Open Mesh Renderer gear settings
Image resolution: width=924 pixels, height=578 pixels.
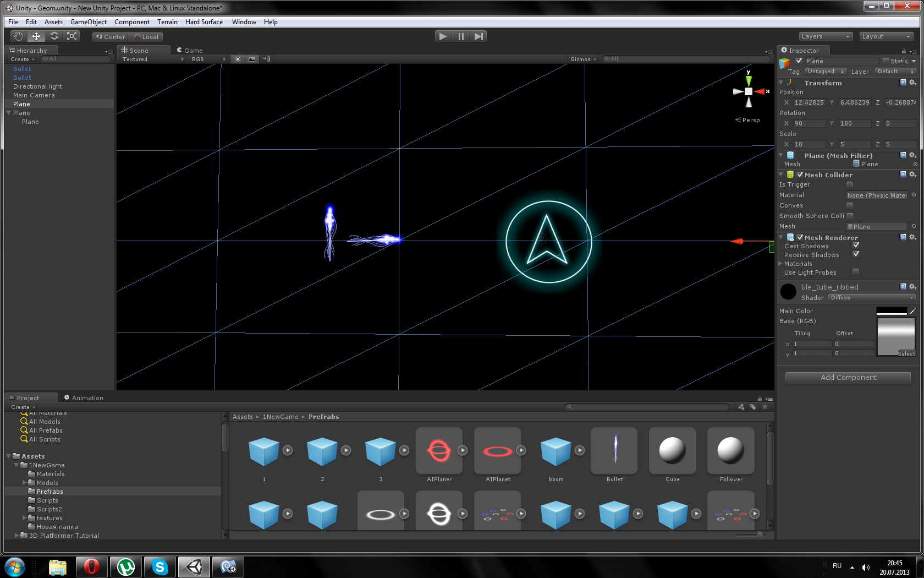coord(912,237)
